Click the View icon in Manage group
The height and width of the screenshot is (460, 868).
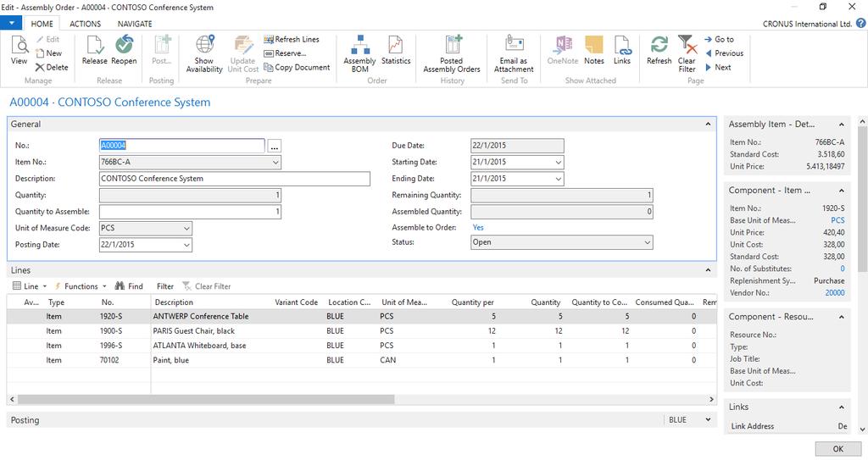(x=19, y=50)
